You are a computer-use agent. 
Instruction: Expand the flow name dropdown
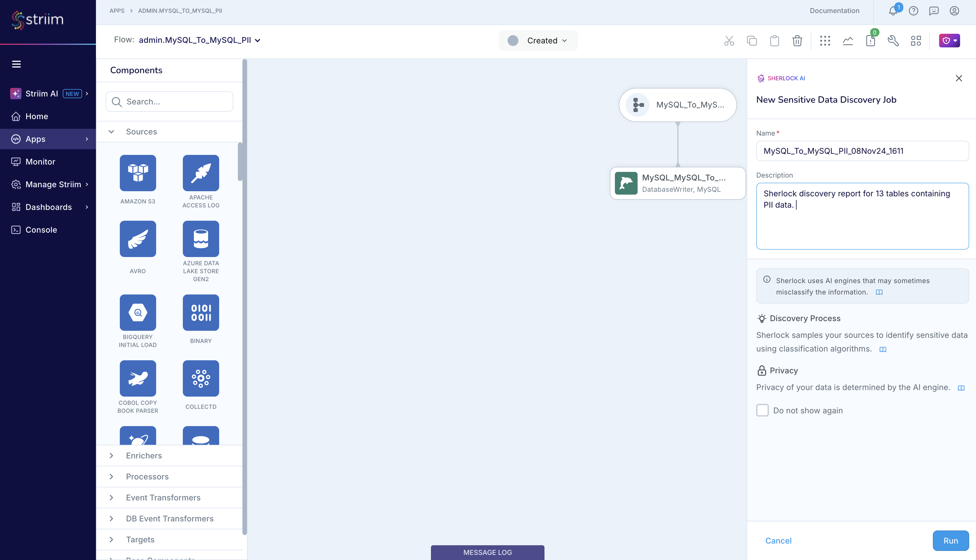point(257,40)
